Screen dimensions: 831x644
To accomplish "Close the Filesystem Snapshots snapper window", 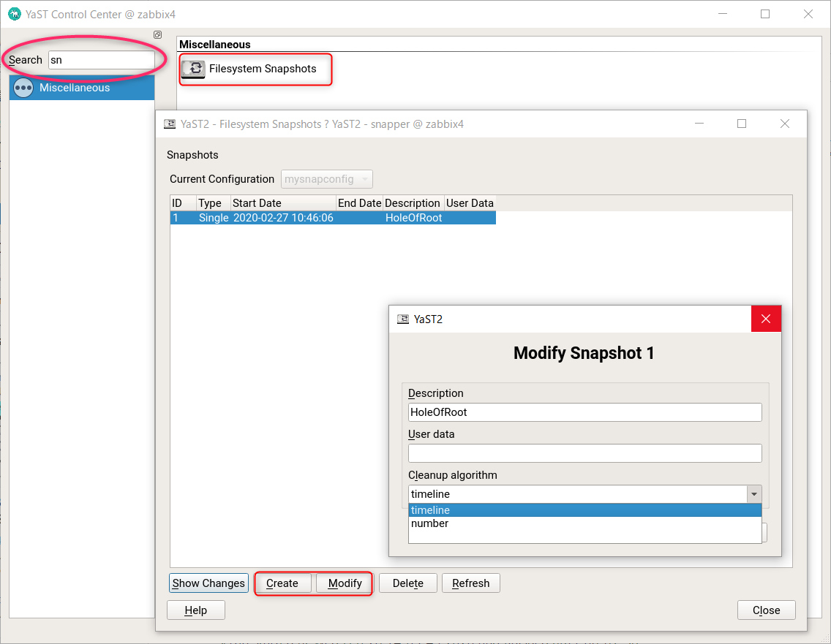I will (785, 124).
